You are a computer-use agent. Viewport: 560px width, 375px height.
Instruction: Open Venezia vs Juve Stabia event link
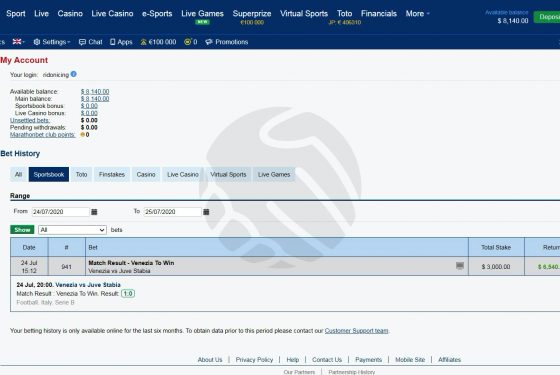tap(88, 285)
